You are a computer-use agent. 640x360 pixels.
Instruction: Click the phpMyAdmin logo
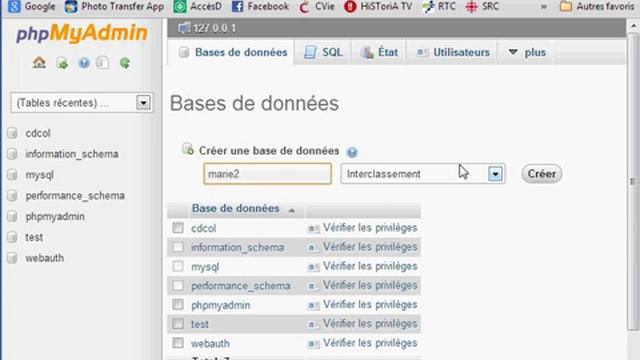point(82,33)
